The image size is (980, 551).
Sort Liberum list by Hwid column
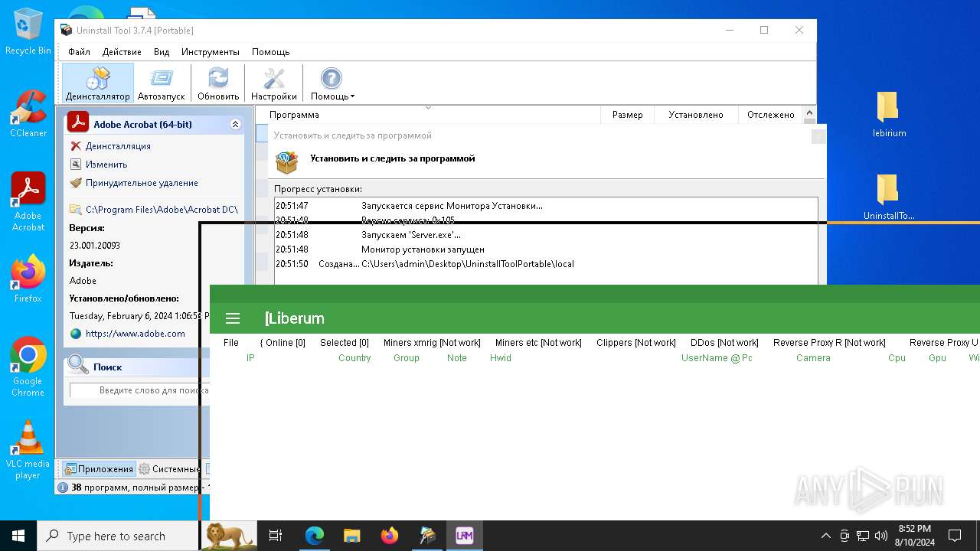click(x=501, y=358)
